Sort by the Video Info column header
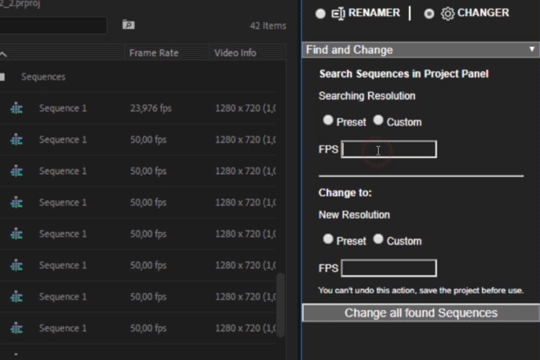Screen dimensions: 540x360 pyautogui.click(x=235, y=53)
